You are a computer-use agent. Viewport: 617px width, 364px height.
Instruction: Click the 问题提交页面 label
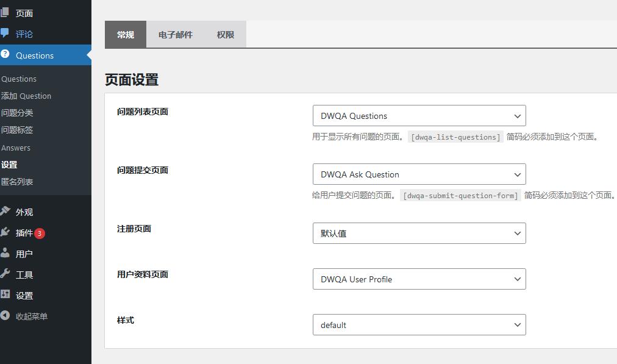[143, 170]
